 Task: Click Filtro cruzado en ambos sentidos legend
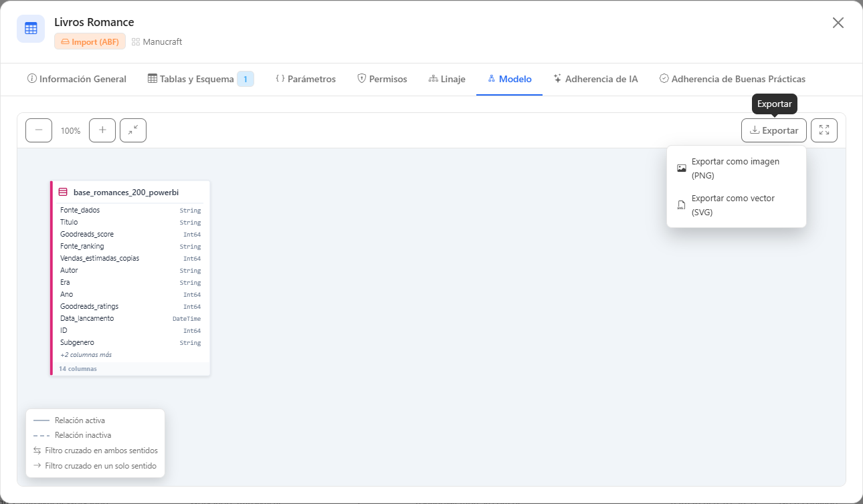95,451
